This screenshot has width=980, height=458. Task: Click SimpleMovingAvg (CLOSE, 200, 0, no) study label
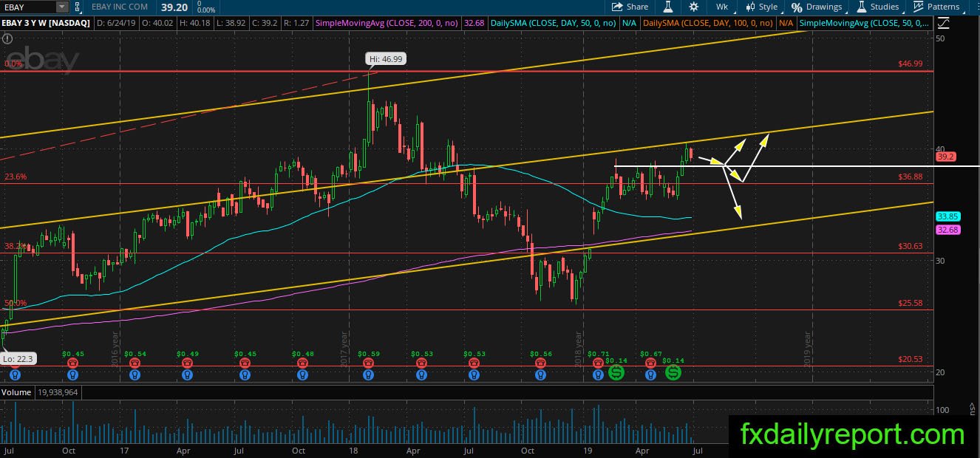point(387,24)
